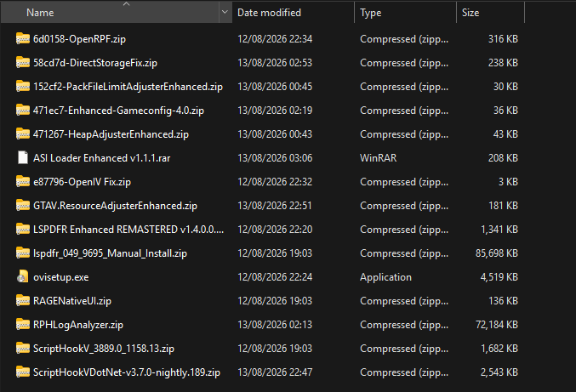Select file name 471267-HeapAdjusterEnhanced.zip
Viewport: 576px width, 392px height.
(111, 134)
